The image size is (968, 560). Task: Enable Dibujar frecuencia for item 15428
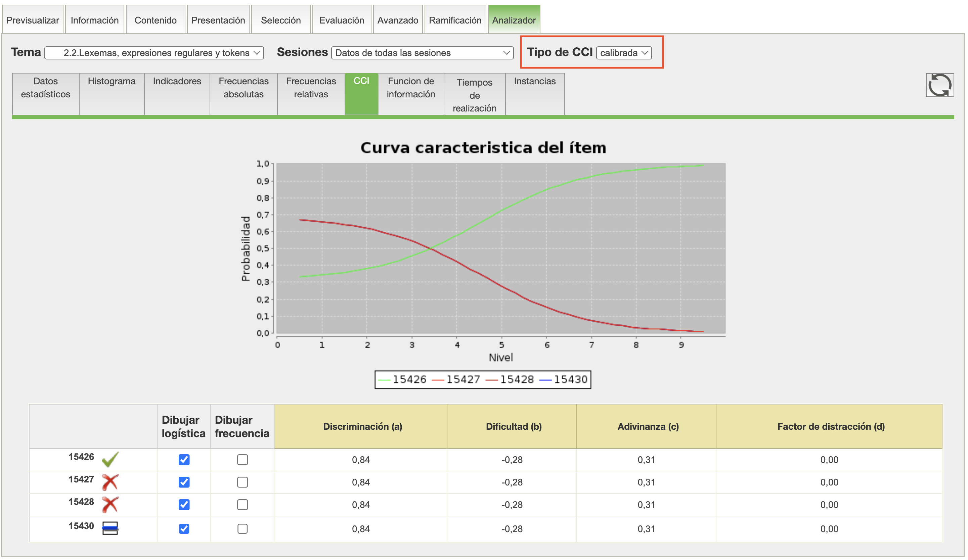(x=243, y=504)
